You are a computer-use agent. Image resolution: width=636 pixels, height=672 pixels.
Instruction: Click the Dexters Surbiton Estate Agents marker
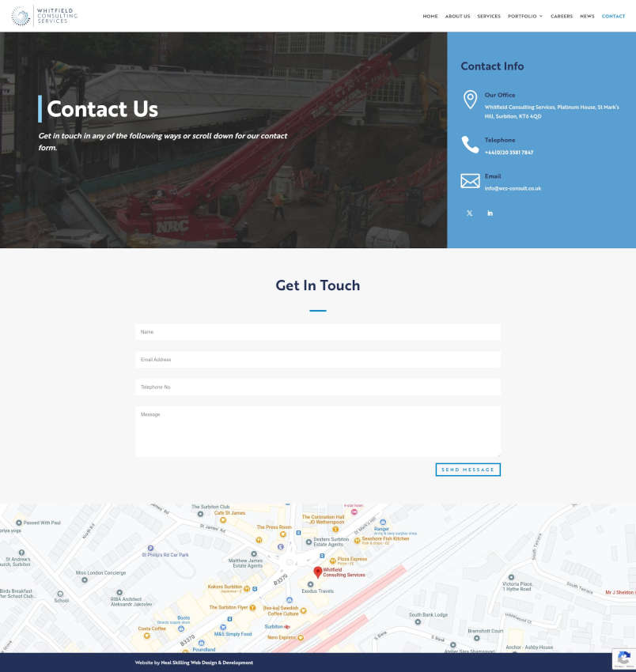309,542
